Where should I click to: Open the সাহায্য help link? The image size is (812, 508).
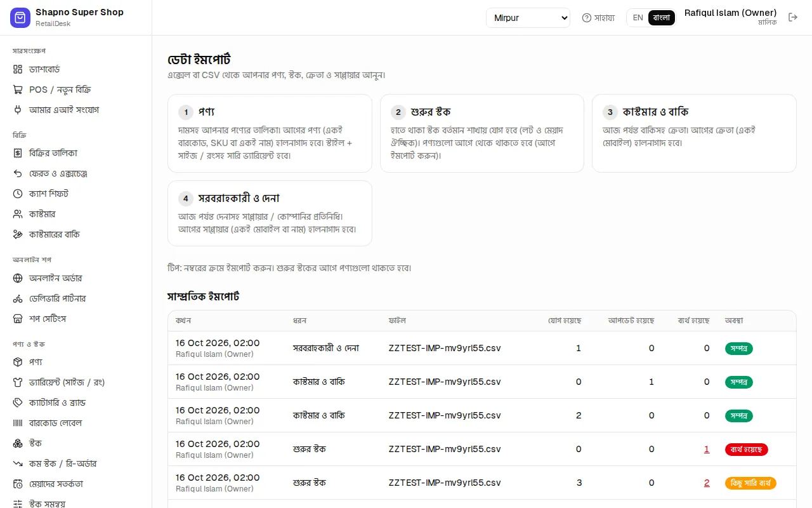point(598,18)
